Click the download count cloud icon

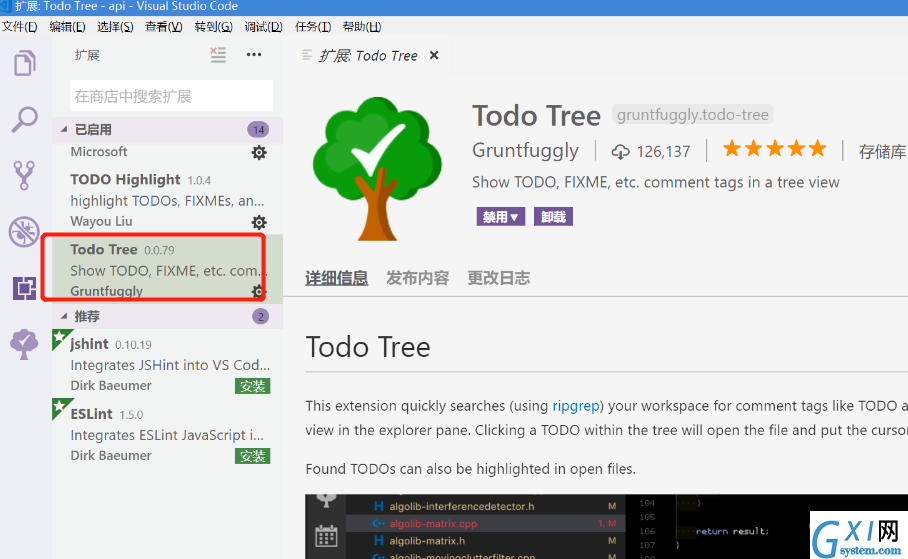620,152
